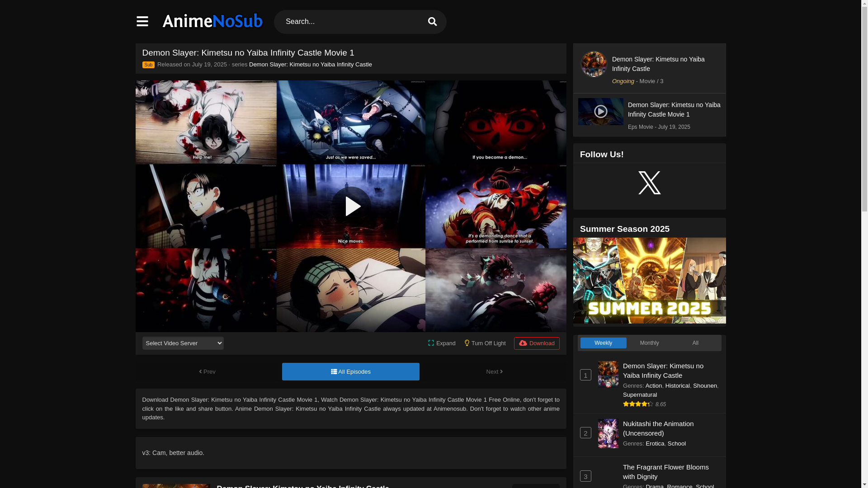The image size is (868, 488).
Task: Click the AnimeNoSub site logo
Action: point(212,21)
